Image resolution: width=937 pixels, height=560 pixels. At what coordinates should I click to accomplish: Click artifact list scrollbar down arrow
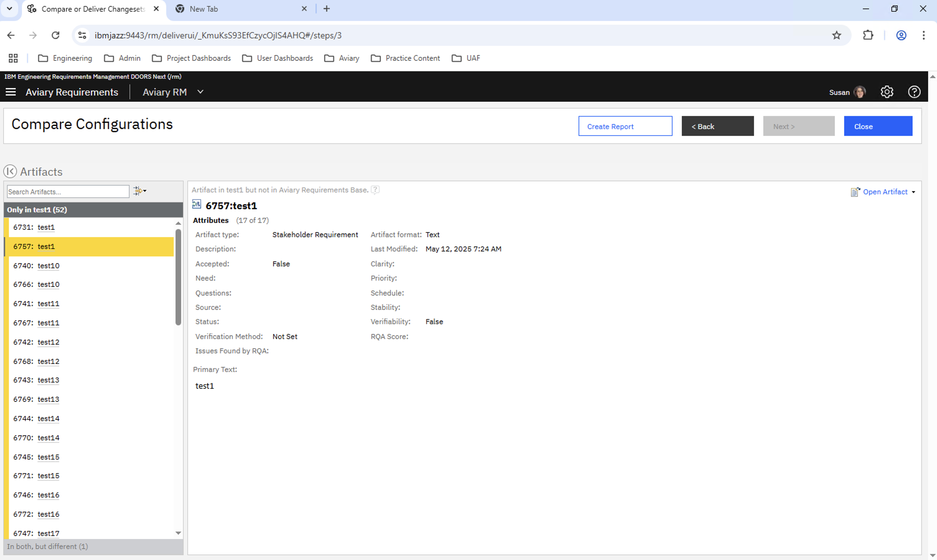pyautogui.click(x=178, y=533)
